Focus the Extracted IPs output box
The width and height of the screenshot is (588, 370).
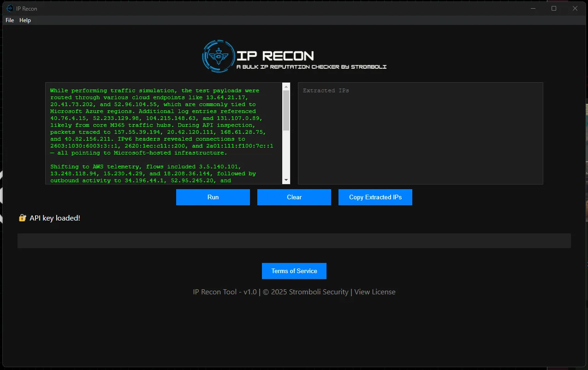(420, 134)
